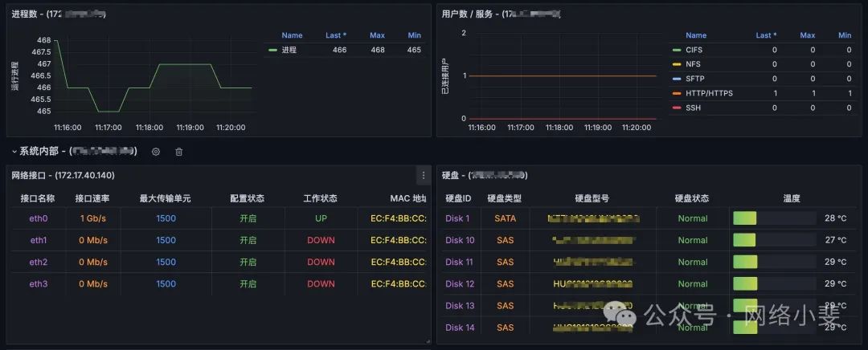Click the trash icon beside 系统内部 row

point(179,152)
